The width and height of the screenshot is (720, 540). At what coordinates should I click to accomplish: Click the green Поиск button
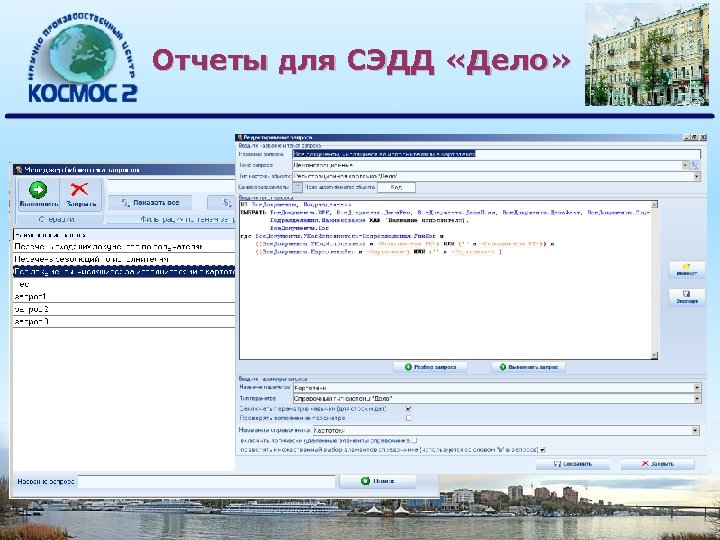tap(377, 481)
